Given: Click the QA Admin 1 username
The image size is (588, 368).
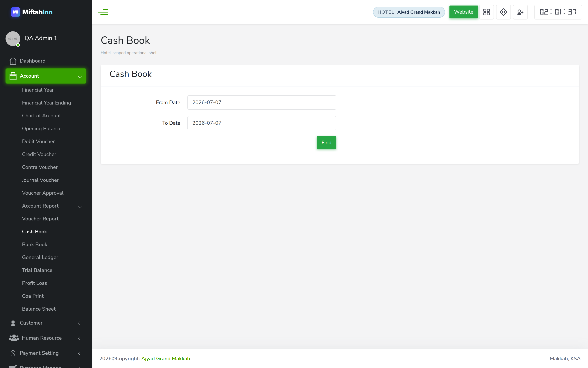Looking at the screenshot, I should tap(41, 38).
